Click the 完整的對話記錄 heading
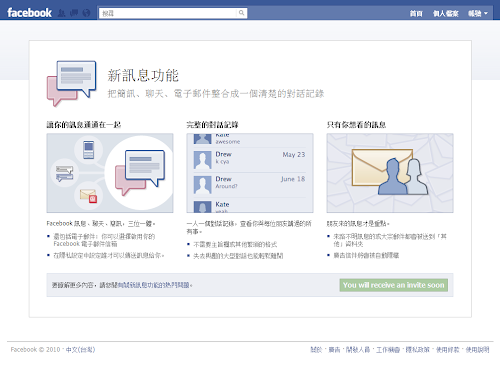 point(212,125)
